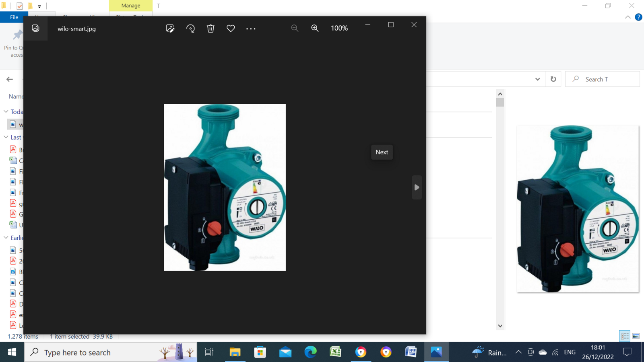Switch to the Manage ribbon tab
644x362 pixels.
130,5
